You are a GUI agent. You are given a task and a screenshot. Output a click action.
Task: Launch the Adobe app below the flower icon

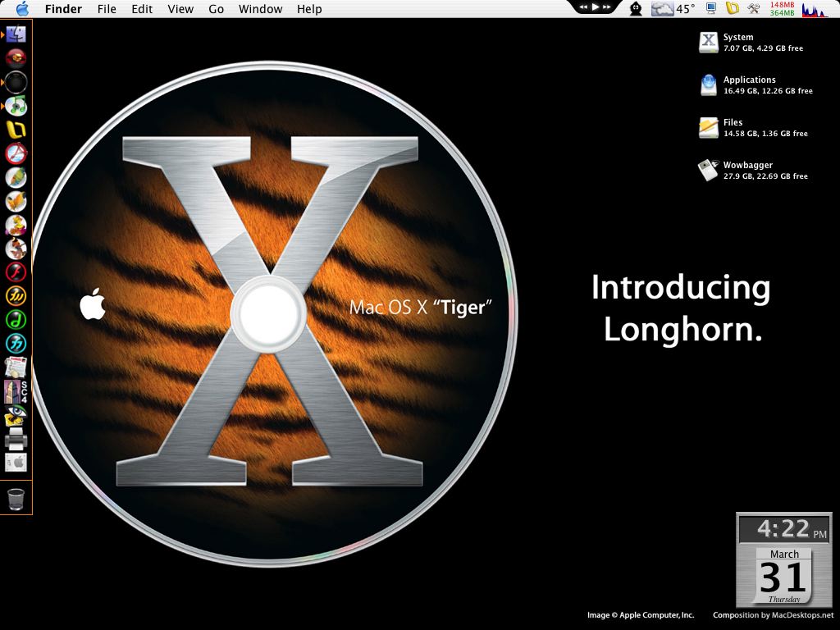[x=16, y=249]
